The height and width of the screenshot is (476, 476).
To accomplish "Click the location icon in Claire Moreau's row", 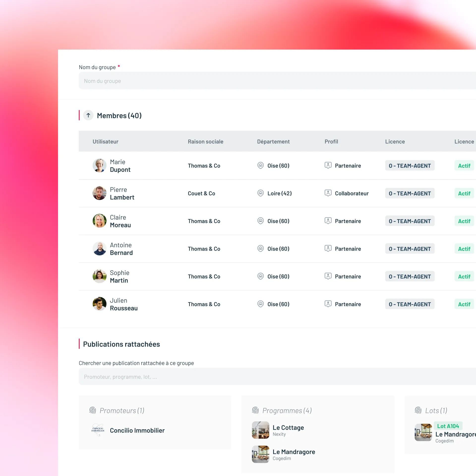I will click(x=261, y=221).
